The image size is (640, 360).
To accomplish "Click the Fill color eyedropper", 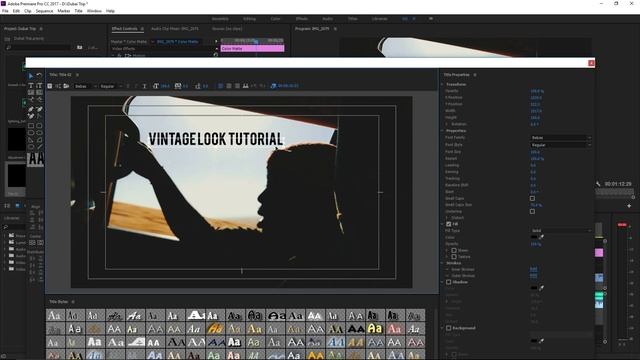I will 542,237.
